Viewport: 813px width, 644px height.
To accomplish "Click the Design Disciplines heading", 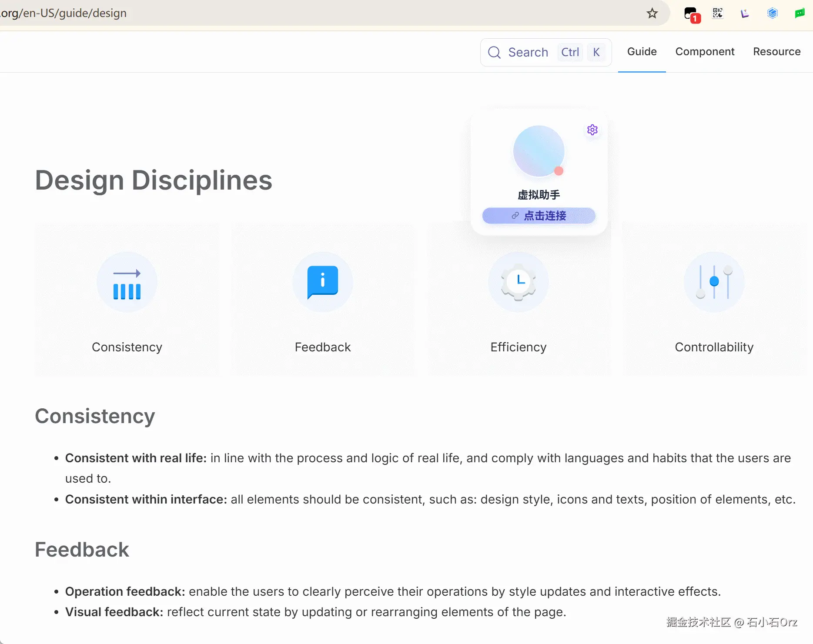I will coord(154,180).
